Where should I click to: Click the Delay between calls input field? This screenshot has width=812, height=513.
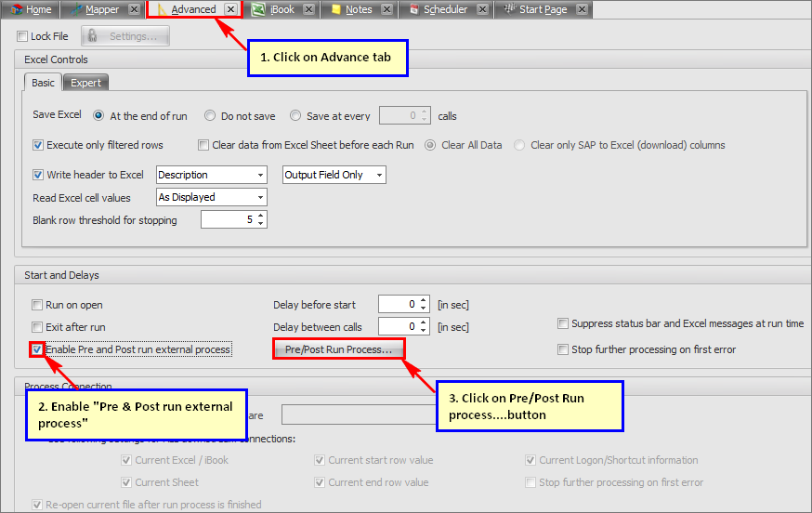398,327
